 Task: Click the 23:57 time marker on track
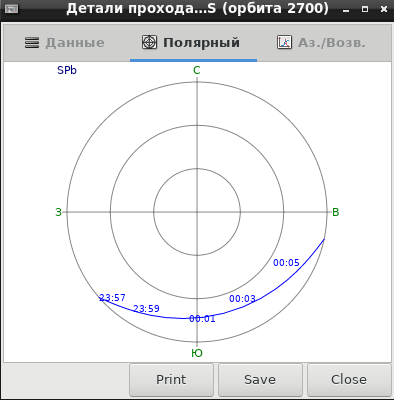click(112, 297)
